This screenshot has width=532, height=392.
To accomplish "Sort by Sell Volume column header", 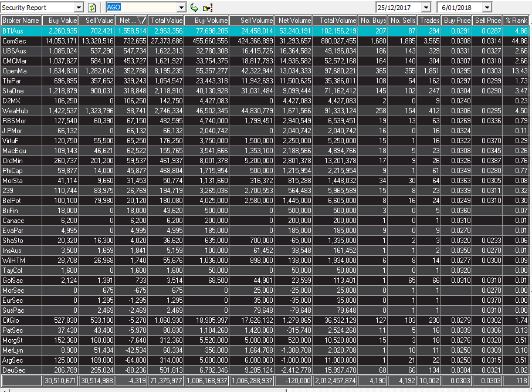I will coord(252,21).
